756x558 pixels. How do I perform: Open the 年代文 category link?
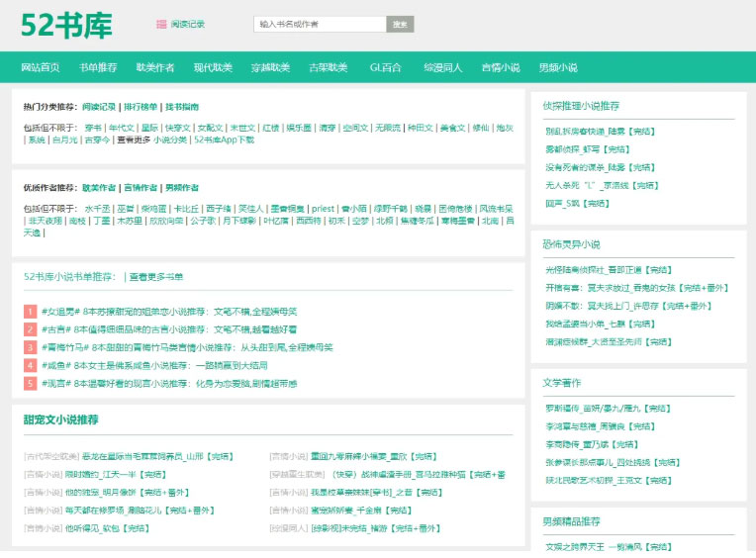122,128
